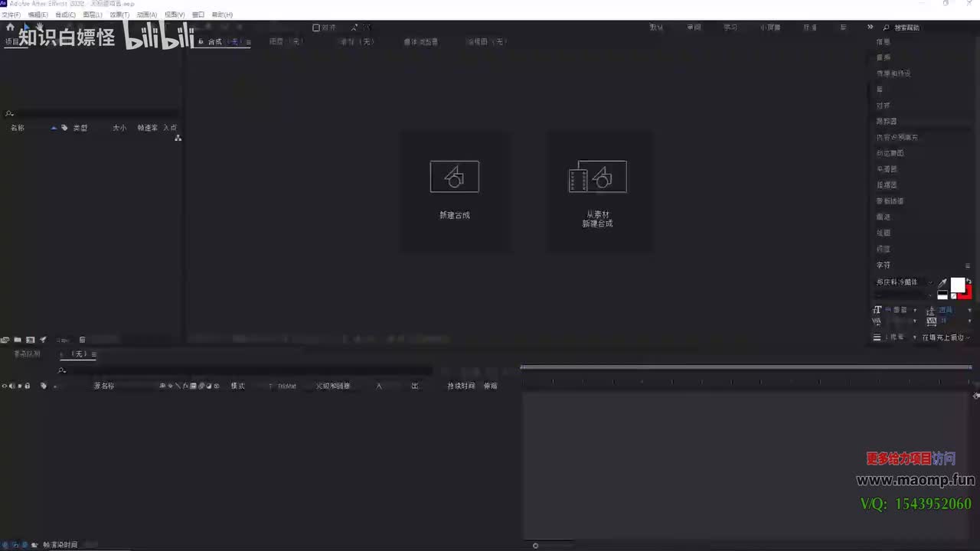Open the 动画(A) menu
The image size is (980, 551).
pyautogui.click(x=147, y=15)
